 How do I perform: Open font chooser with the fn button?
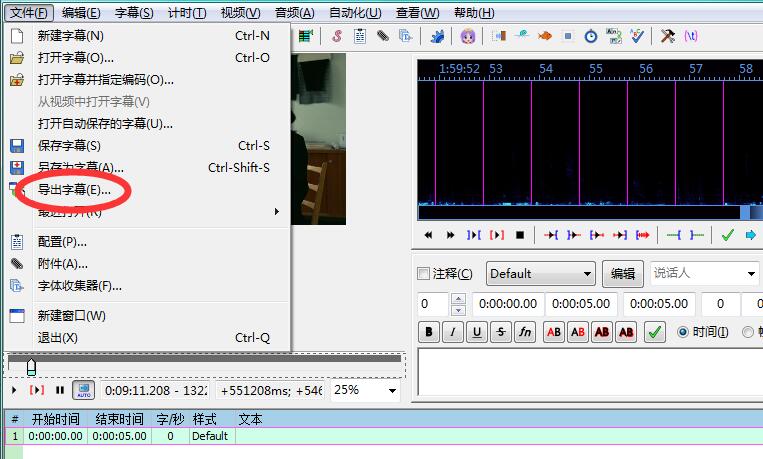525,332
